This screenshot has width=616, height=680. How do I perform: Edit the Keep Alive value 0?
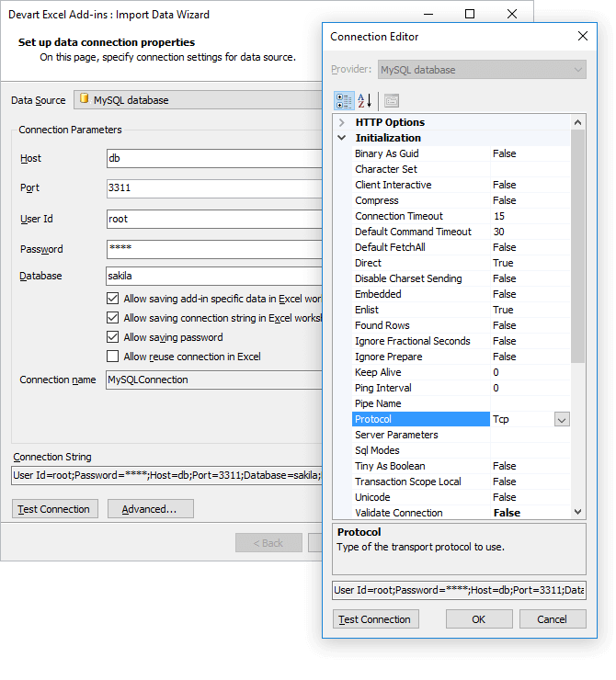tap(530, 372)
